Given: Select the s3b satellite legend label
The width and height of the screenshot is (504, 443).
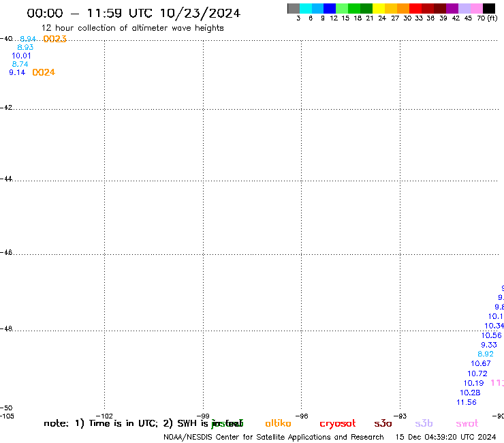Looking at the screenshot, I should click(424, 423).
